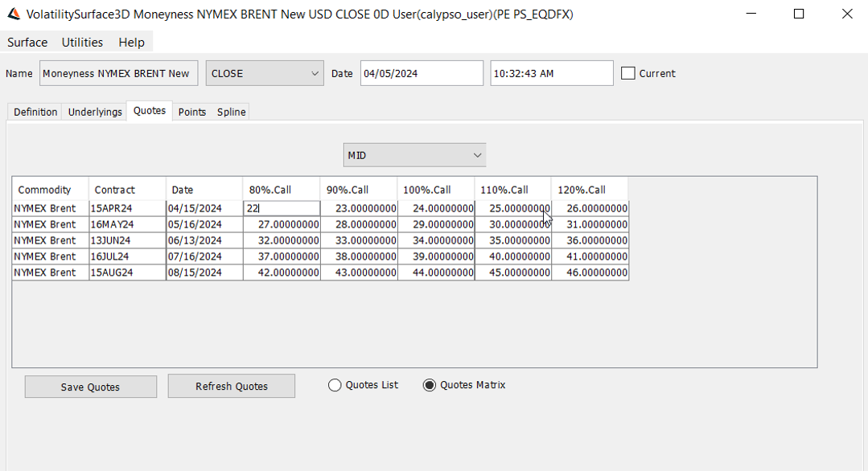The image size is (868, 471).
Task: Enable the Current checkbox
Action: point(627,73)
